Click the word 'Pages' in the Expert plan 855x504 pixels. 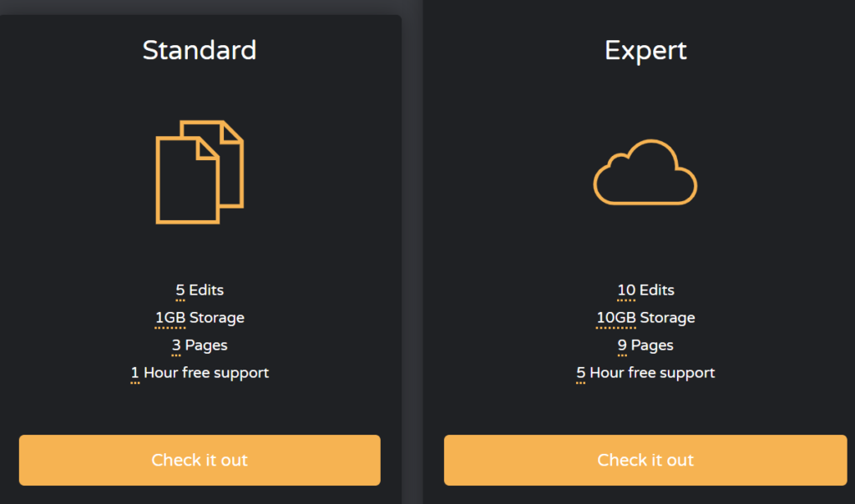pos(652,345)
